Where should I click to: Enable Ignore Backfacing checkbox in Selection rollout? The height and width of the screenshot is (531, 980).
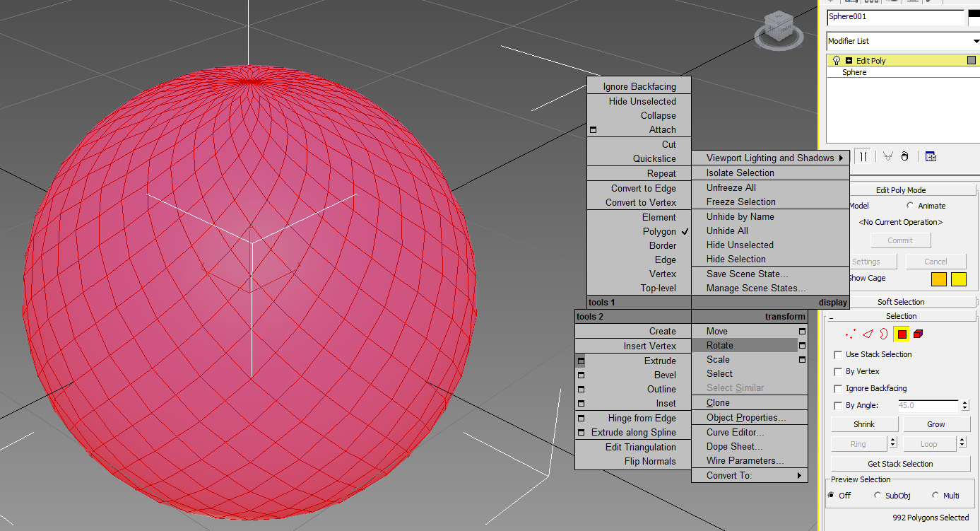tap(838, 388)
